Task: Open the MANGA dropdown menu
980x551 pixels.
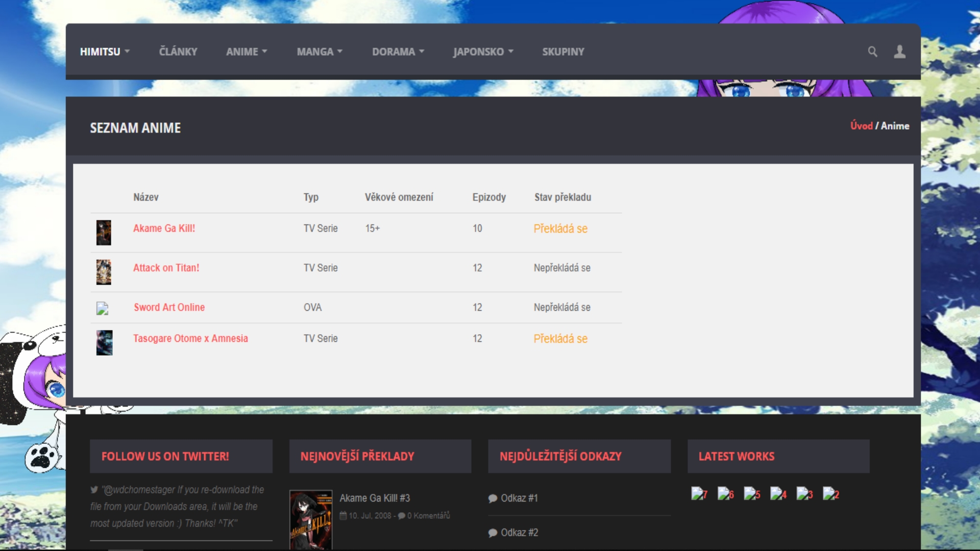Action: [320, 52]
